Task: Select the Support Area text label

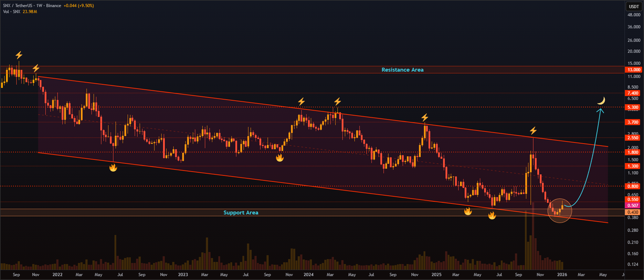Action: point(241,212)
